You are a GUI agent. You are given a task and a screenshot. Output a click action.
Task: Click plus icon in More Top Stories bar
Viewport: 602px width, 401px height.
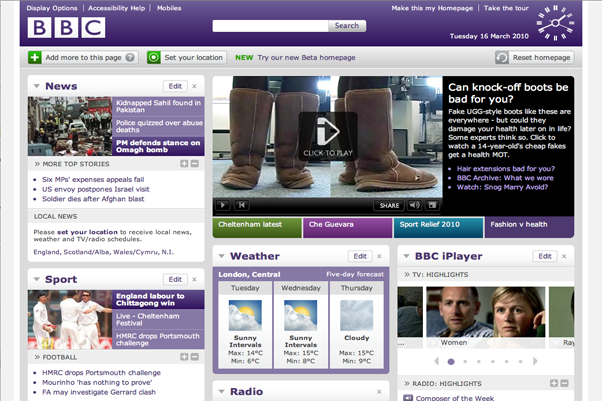184,164
